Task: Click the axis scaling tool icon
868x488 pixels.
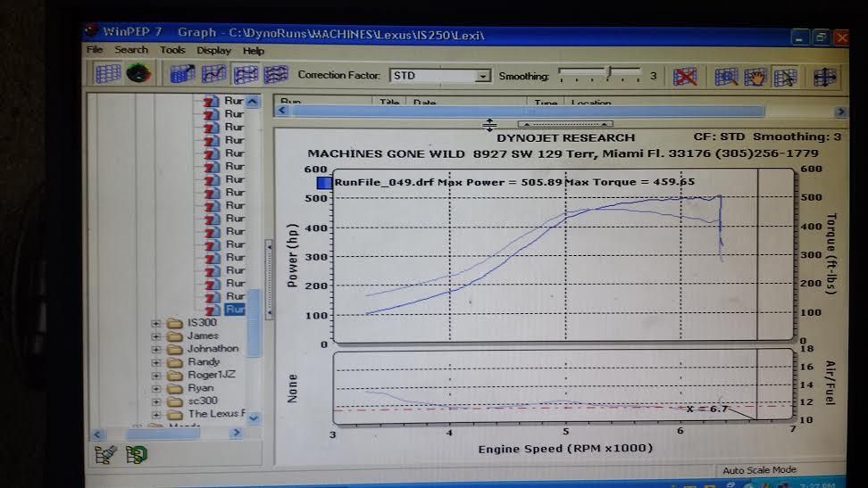Action: pos(825,78)
